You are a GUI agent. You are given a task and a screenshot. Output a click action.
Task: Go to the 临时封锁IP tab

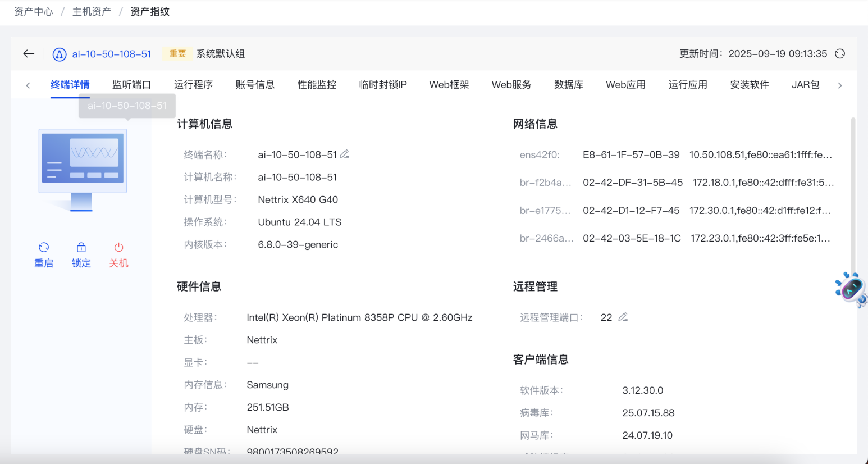click(x=383, y=85)
